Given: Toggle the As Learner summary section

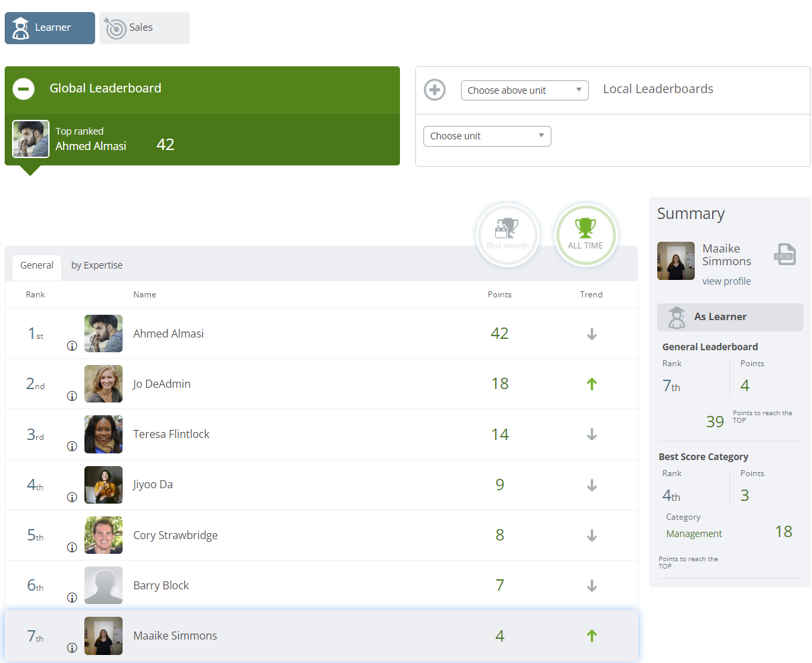Looking at the screenshot, I should pyautogui.click(x=730, y=316).
